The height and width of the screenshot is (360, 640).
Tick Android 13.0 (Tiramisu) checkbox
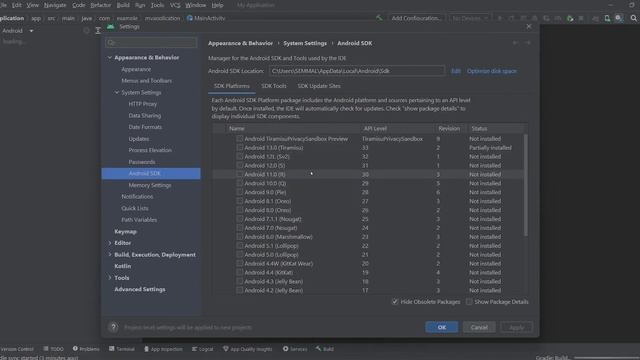coord(240,148)
